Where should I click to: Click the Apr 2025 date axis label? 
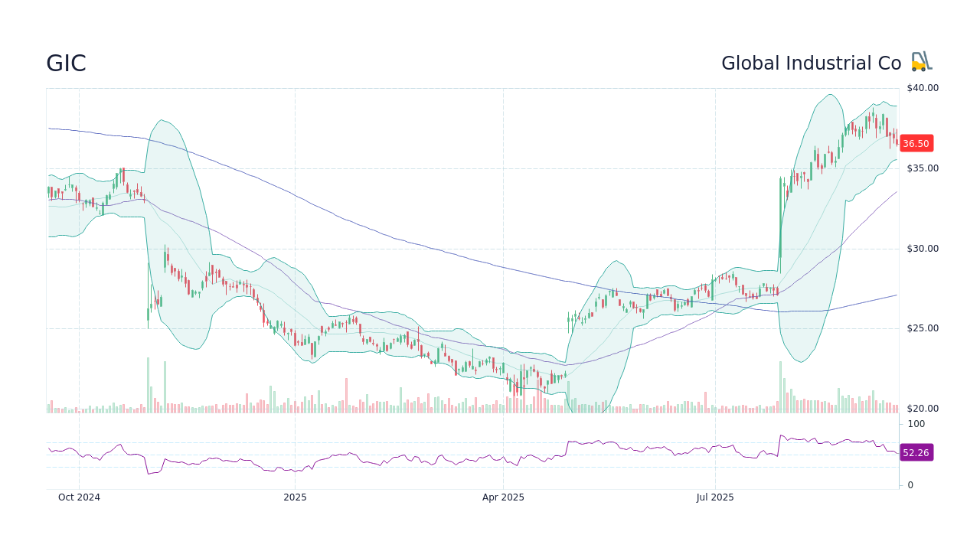click(x=503, y=497)
